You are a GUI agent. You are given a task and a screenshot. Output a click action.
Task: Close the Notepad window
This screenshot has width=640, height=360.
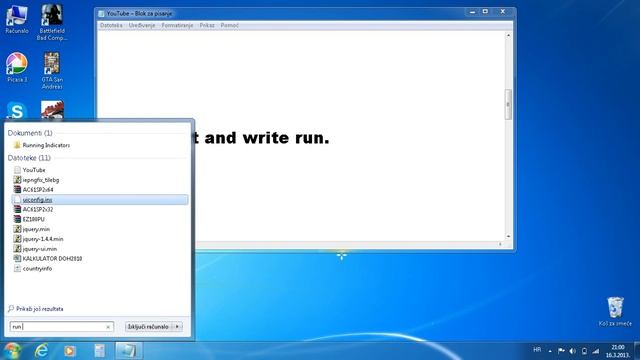[x=503, y=12]
